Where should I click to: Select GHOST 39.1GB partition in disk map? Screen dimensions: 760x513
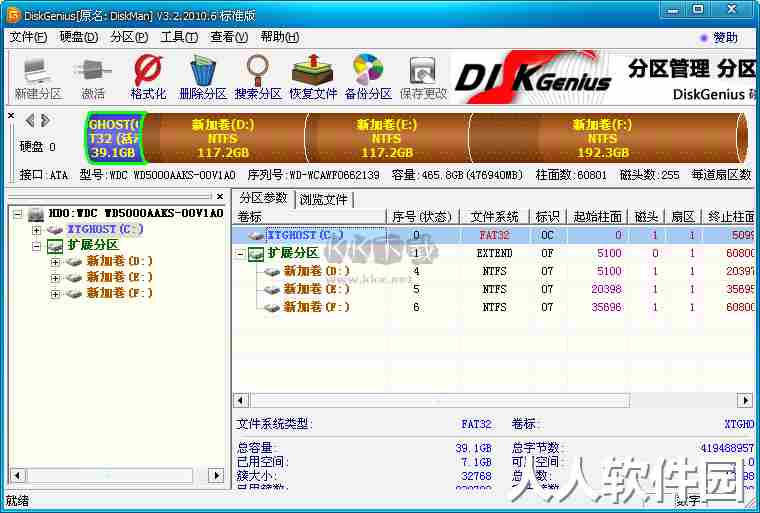coord(115,138)
